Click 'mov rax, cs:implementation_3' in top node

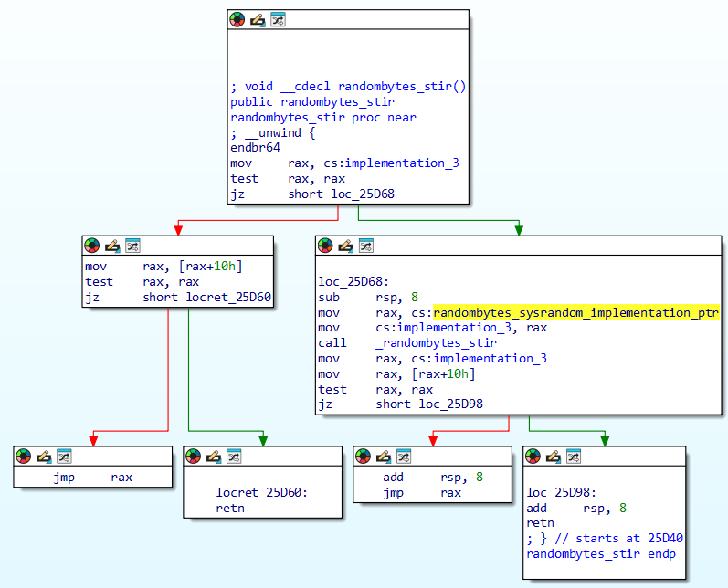click(344, 163)
